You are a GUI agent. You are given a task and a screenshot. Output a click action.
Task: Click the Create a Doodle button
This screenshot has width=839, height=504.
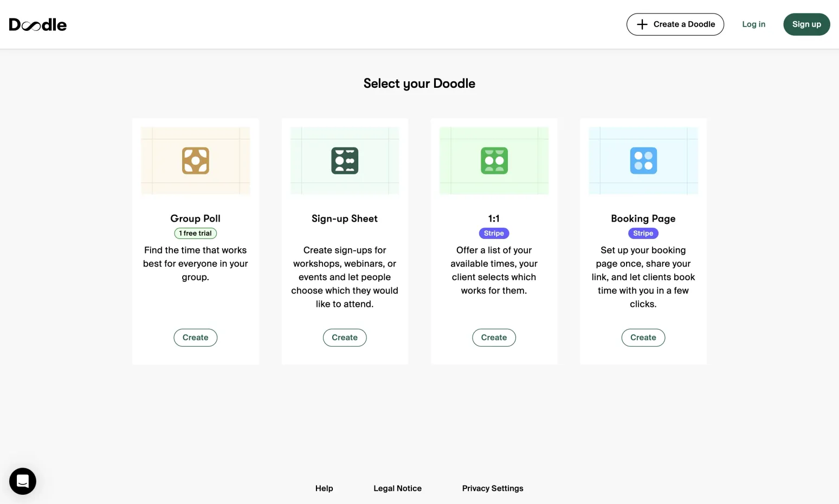(x=675, y=24)
